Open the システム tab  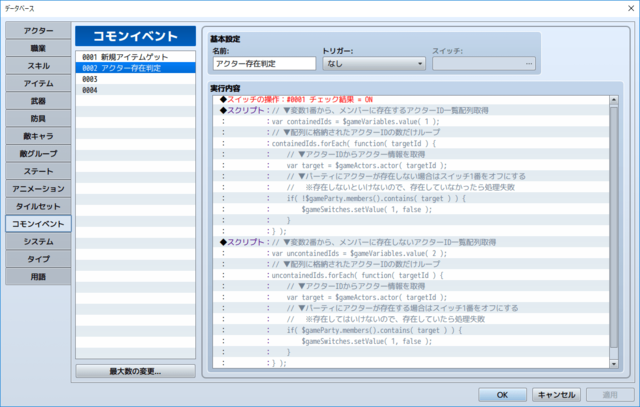[x=38, y=241]
